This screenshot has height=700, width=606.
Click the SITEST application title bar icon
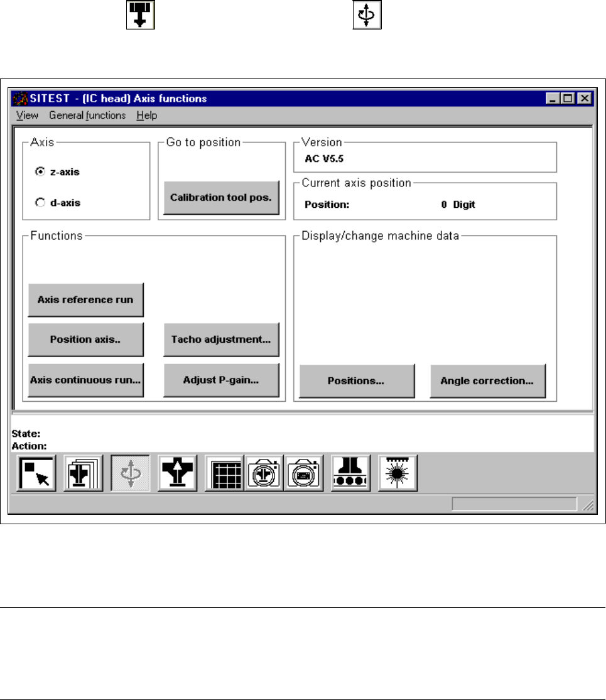pos(20,98)
